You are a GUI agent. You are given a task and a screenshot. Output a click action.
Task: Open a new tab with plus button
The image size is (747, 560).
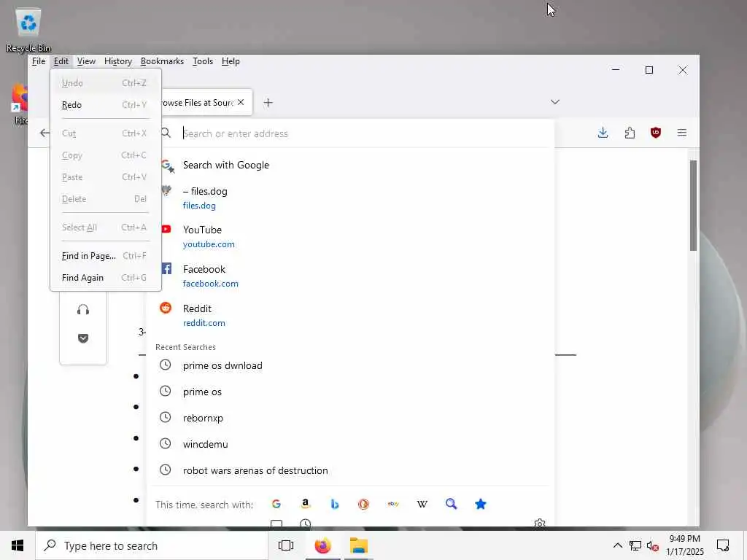coord(268,102)
